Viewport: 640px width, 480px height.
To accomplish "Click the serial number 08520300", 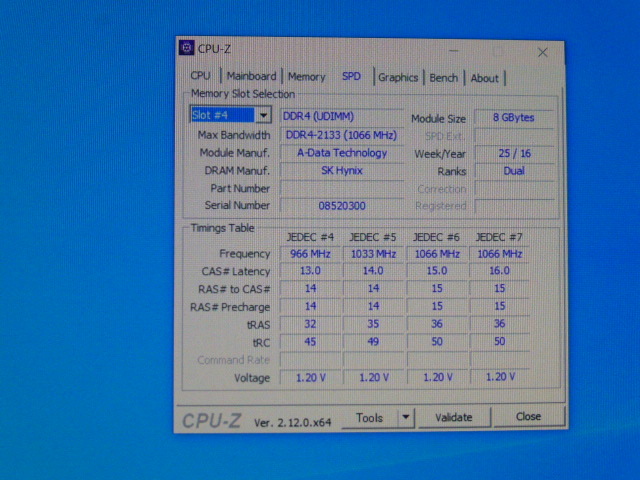I will [342, 206].
